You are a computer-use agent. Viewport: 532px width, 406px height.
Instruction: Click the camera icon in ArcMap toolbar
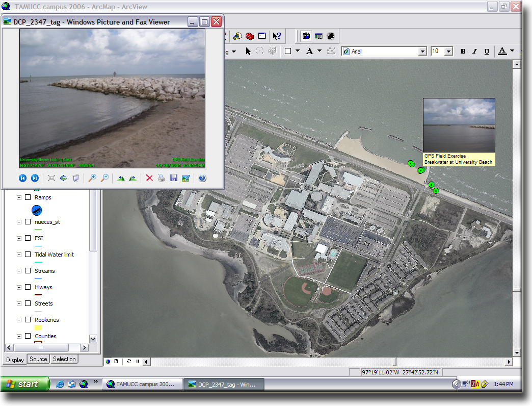[306, 36]
